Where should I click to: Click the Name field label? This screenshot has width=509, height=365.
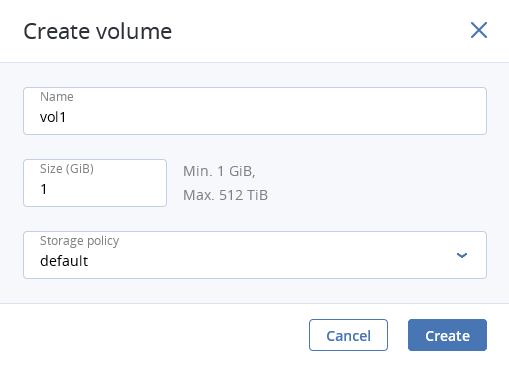[x=57, y=97]
